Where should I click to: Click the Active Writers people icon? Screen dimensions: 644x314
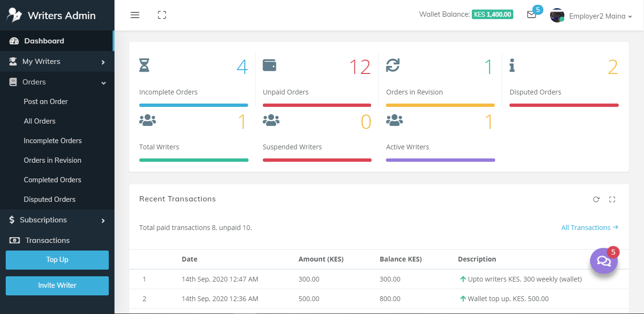(x=394, y=120)
